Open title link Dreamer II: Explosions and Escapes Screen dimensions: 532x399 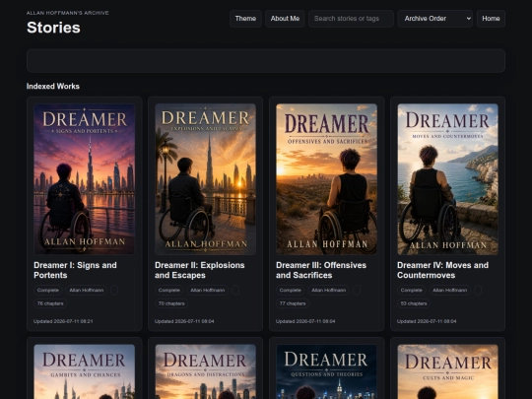point(199,270)
